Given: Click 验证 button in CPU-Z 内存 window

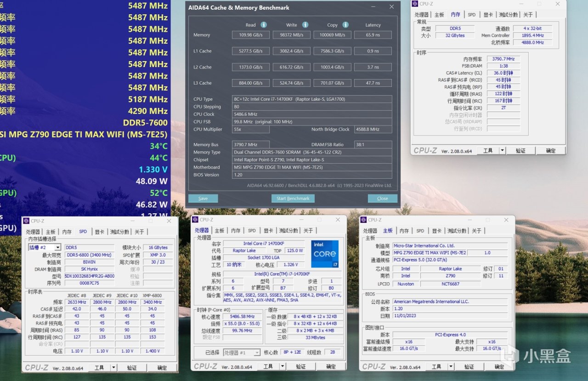Looking at the screenshot, I should (x=520, y=150).
